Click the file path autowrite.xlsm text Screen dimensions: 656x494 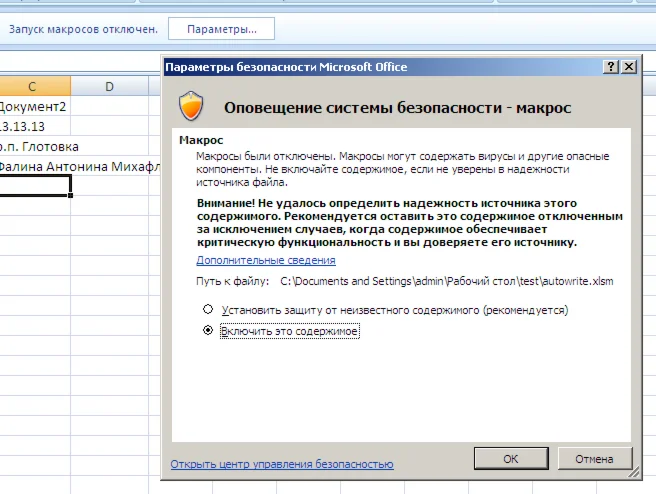coord(447,281)
